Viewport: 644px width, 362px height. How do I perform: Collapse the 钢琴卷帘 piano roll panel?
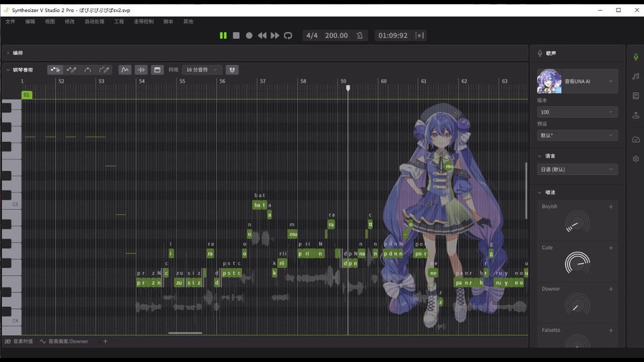[x=8, y=70]
